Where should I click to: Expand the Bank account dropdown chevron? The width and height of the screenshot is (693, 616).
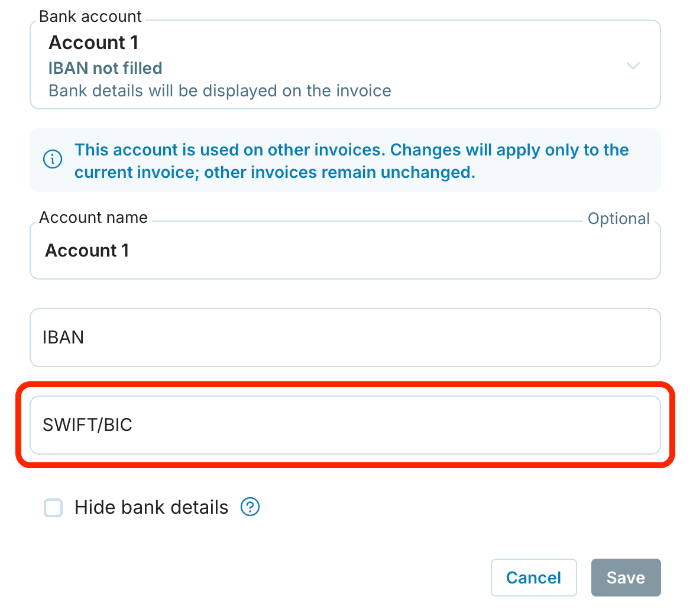click(633, 66)
